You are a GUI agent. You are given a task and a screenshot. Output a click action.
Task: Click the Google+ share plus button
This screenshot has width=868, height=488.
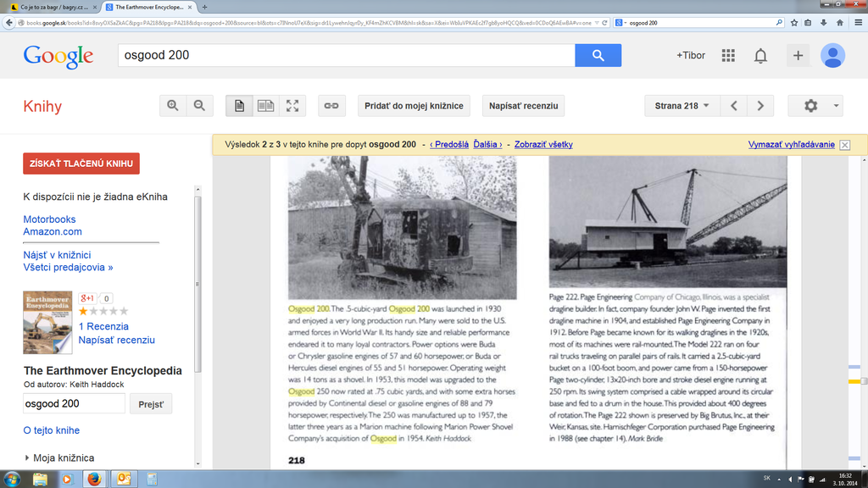(798, 55)
